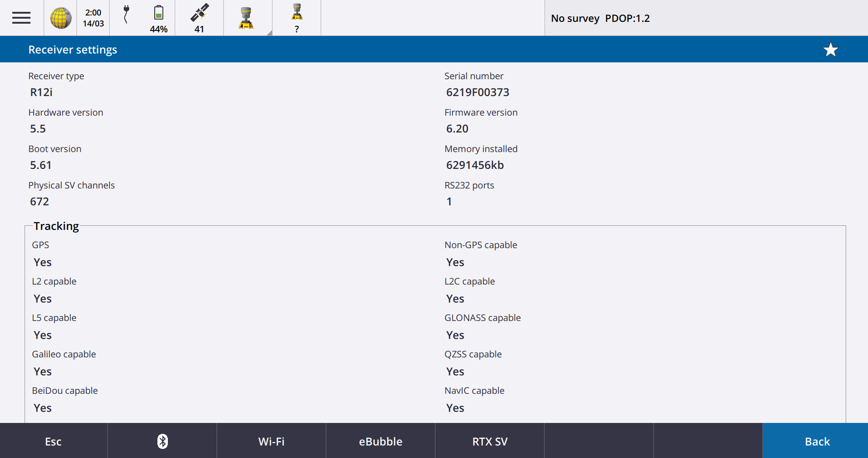
Task: Click the L5 capable label
Action: tap(54, 318)
